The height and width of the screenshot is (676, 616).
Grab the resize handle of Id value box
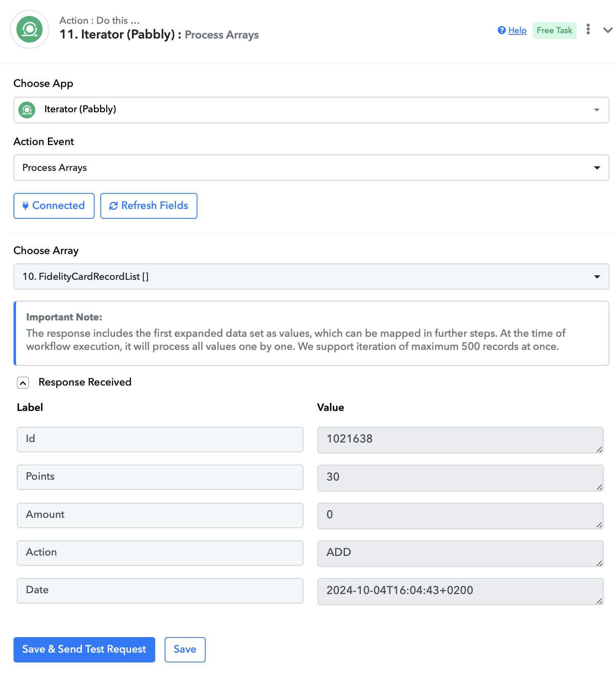(x=599, y=449)
